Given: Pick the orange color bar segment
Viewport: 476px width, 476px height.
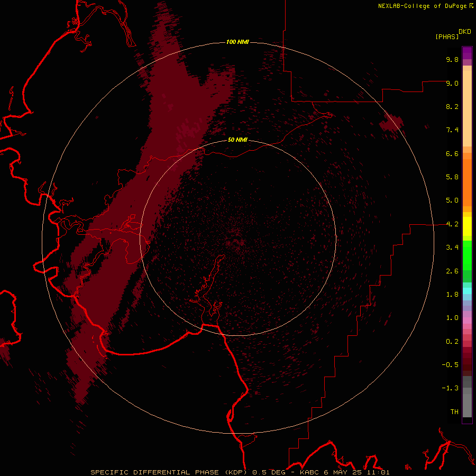Looking at the screenshot, I should 467,183.
